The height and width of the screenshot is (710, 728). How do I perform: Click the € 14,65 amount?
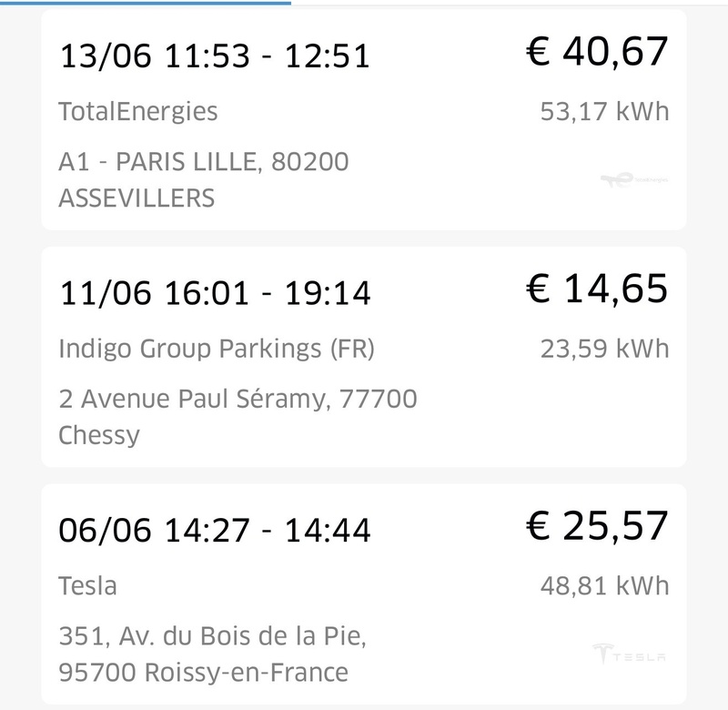tap(597, 289)
